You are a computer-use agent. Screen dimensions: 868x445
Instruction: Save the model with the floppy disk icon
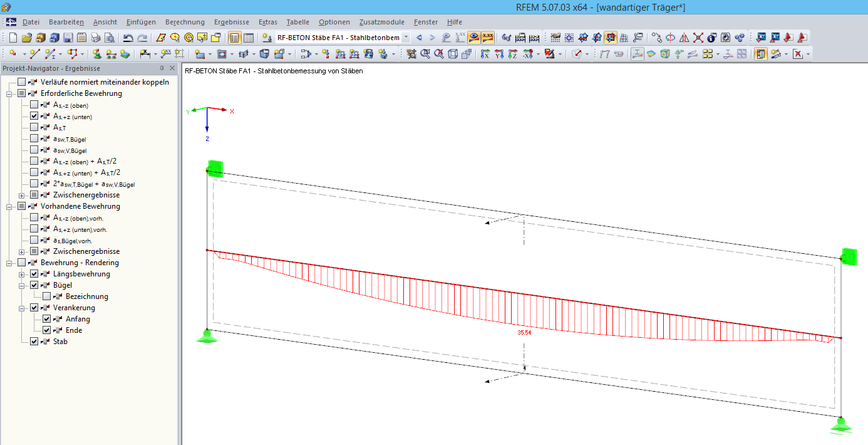pos(68,38)
